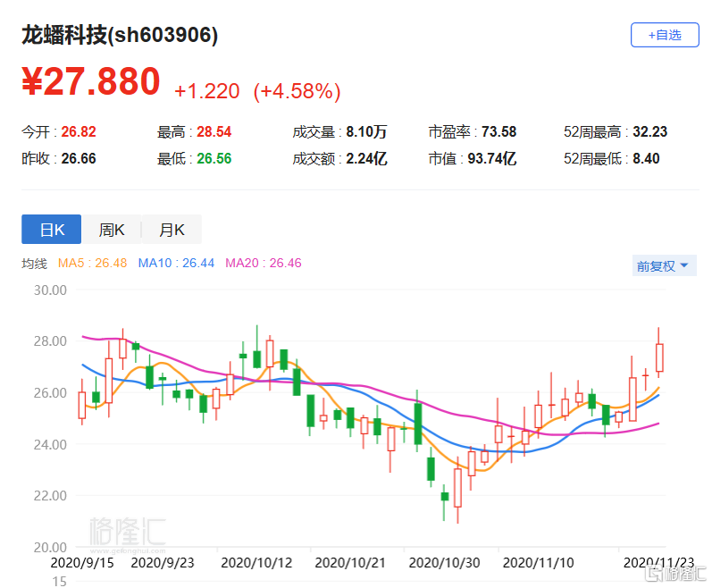Screen dimensions: 712x588
Task: Click the MA5 : 26.48 legend label
Action: (x=92, y=263)
